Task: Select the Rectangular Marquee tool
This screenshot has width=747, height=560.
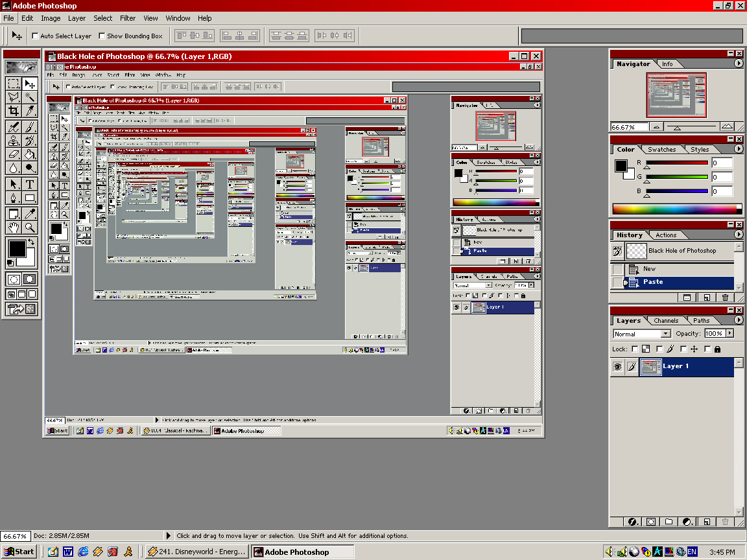Action: [x=14, y=84]
